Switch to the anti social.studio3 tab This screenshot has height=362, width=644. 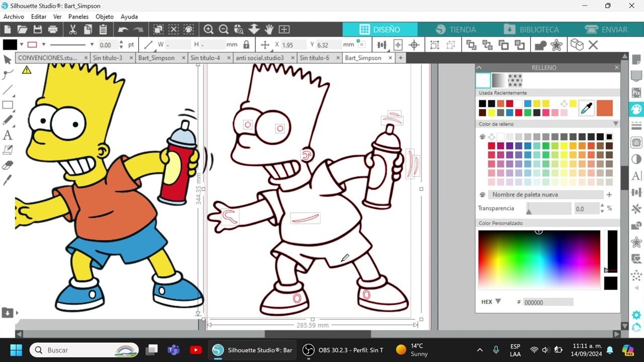click(260, 58)
